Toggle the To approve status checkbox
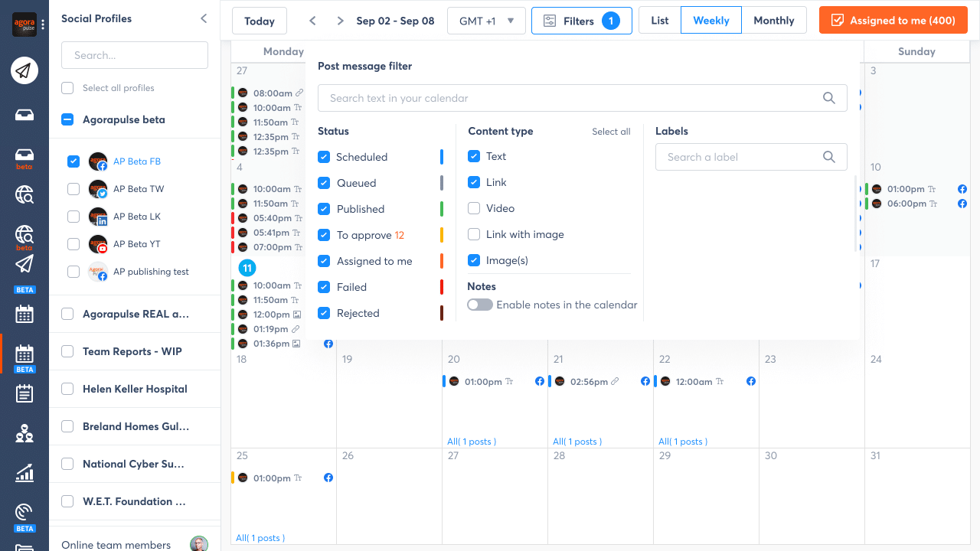Image resolution: width=980 pixels, height=551 pixels. coord(324,235)
